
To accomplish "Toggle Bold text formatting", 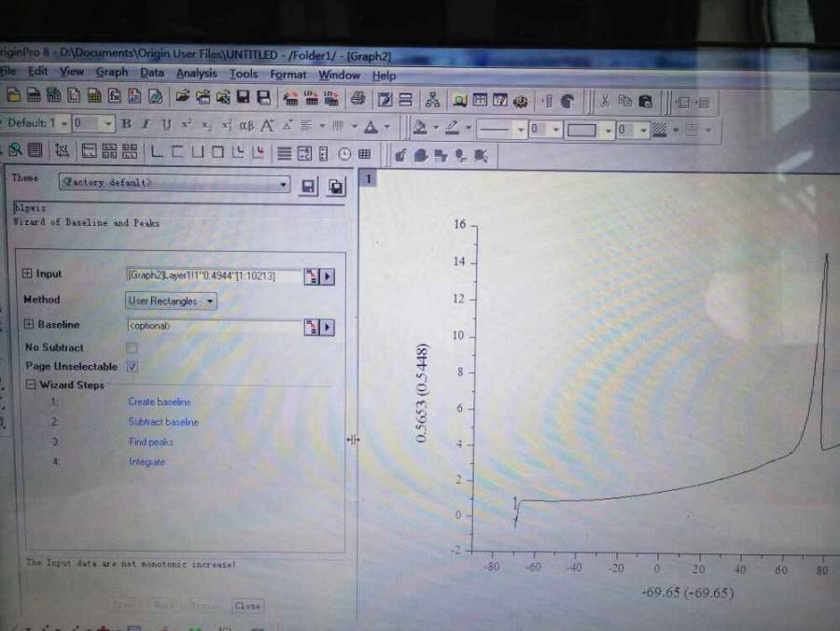I will 126,124.
